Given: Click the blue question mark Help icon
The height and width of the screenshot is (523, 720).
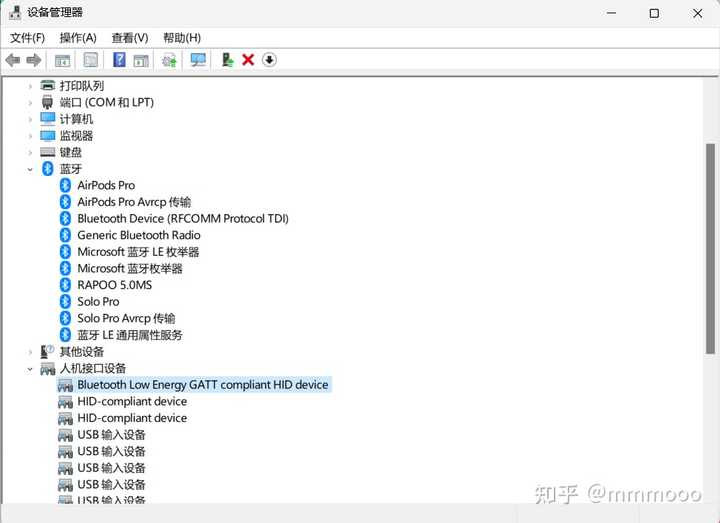Looking at the screenshot, I should pyautogui.click(x=119, y=60).
